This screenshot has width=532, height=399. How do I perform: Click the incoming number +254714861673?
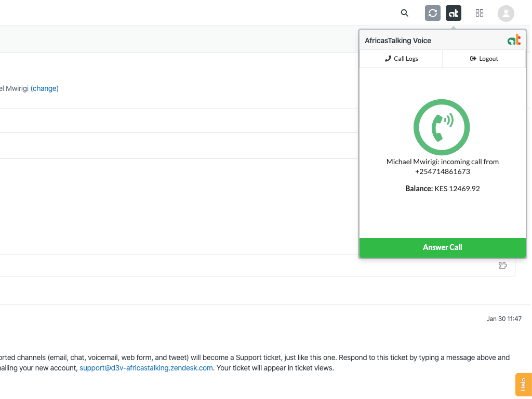443,171
